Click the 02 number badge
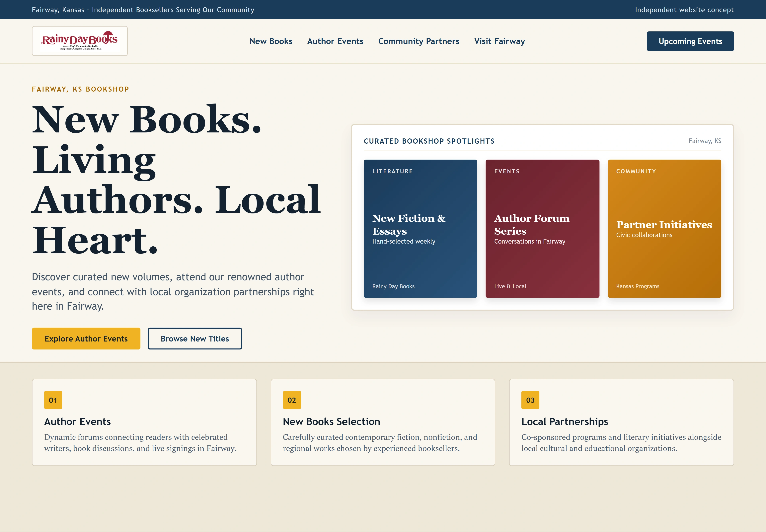This screenshot has height=532, width=766. (x=292, y=400)
